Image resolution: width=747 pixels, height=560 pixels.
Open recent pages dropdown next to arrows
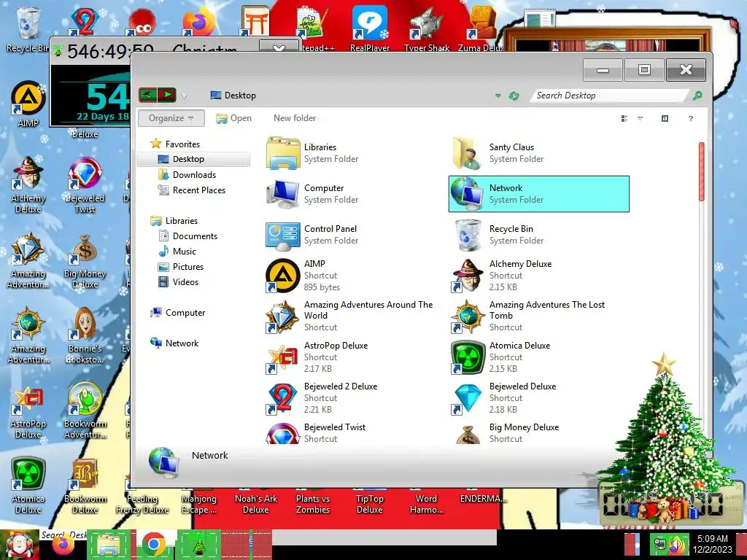click(x=184, y=96)
